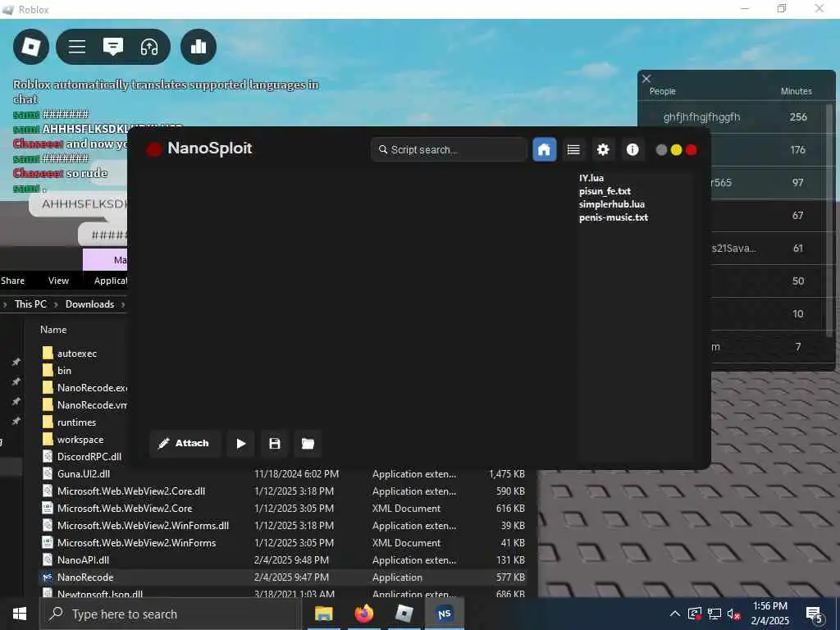The image size is (840, 630).
Task: Click the gray circle in NanoSploit
Action: 662,150
